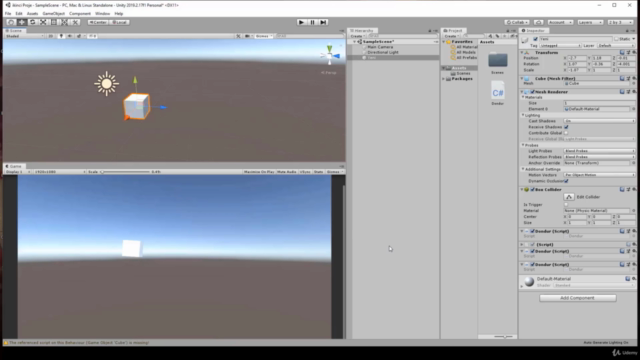Image resolution: width=640 pixels, height=360 pixels.
Task: Click the Step frame button
Action: 323,22
